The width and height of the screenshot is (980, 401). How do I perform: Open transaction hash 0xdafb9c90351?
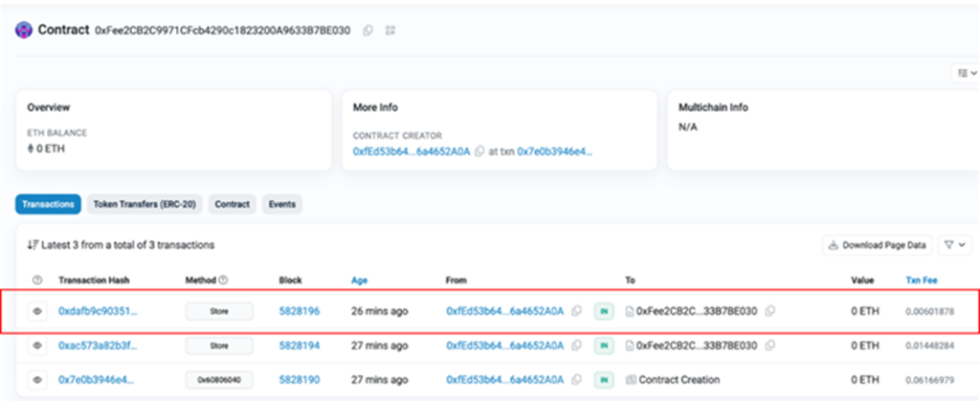[x=98, y=311]
